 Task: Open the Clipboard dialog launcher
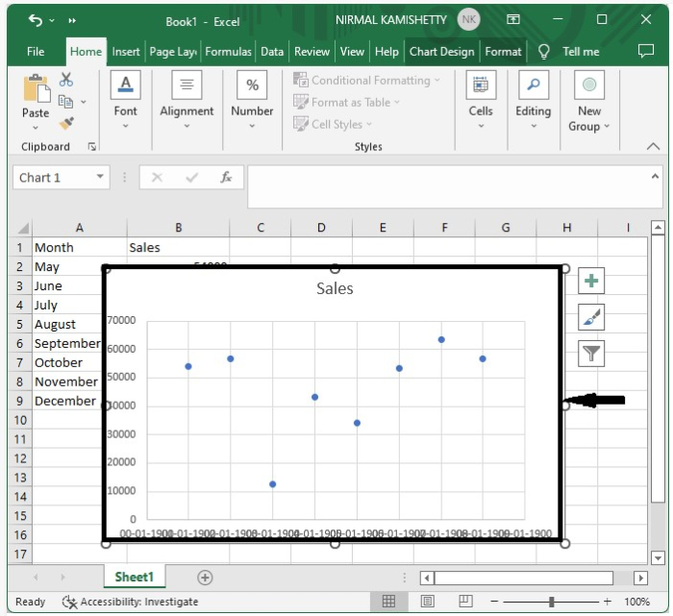(91, 147)
